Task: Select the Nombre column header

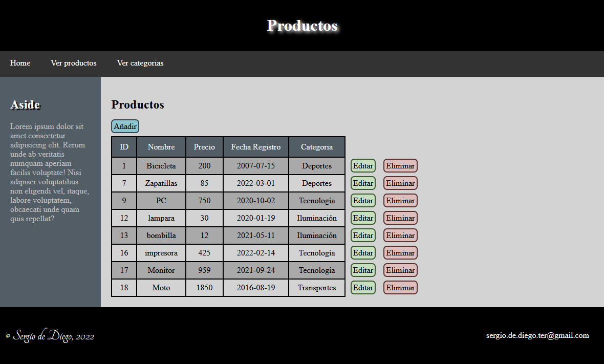Action: [161, 147]
